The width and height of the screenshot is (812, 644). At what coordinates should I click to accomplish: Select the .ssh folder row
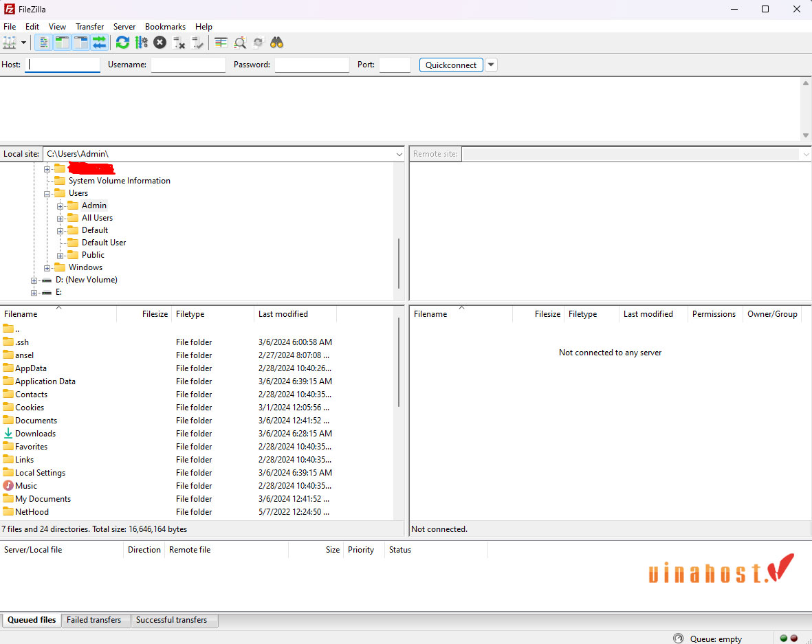198,342
